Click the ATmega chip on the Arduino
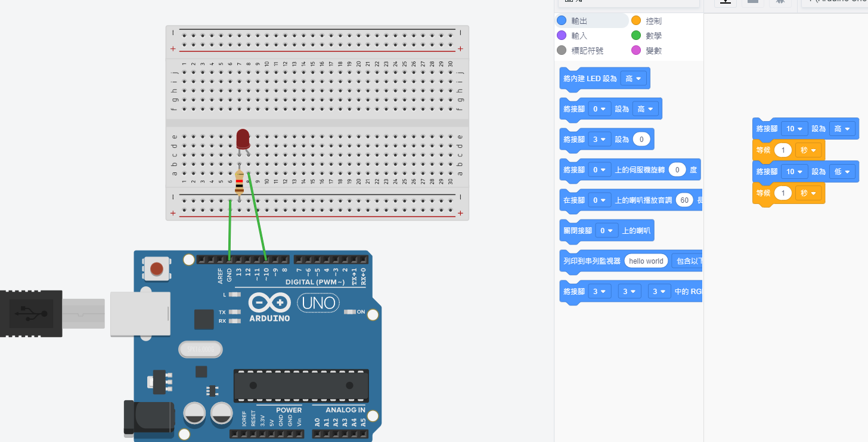Image resolution: width=868 pixels, height=442 pixels. (x=300, y=385)
